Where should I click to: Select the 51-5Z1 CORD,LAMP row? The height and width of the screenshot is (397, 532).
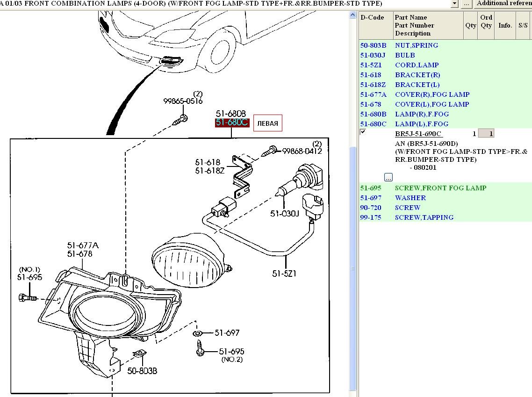point(417,65)
